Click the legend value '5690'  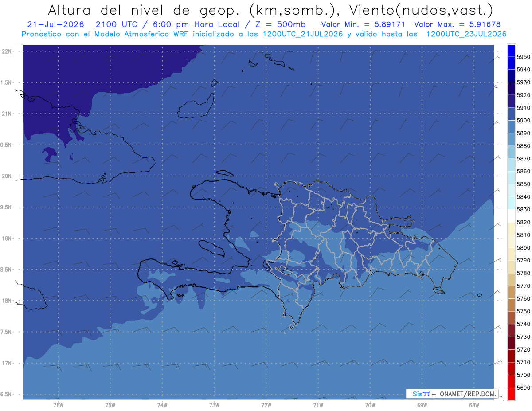pyautogui.click(x=523, y=388)
